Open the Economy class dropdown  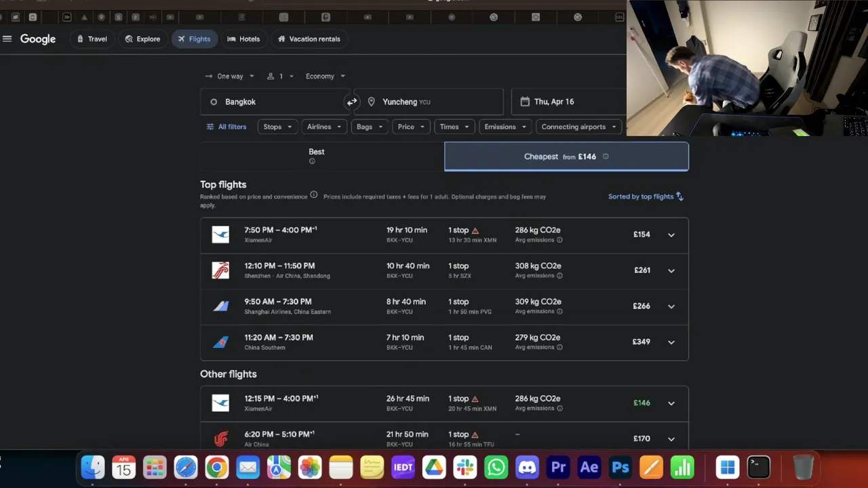(325, 77)
